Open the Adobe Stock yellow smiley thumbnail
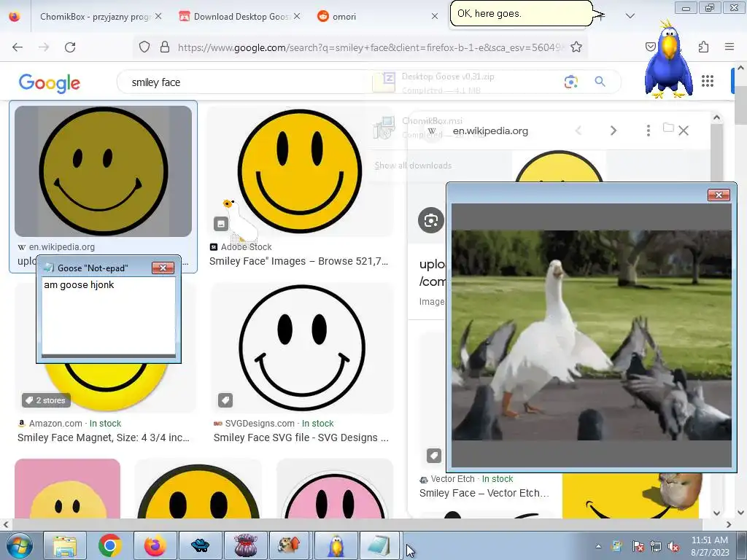Image resolution: width=747 pixels, height=560 pixels. [x=299, y=171]
